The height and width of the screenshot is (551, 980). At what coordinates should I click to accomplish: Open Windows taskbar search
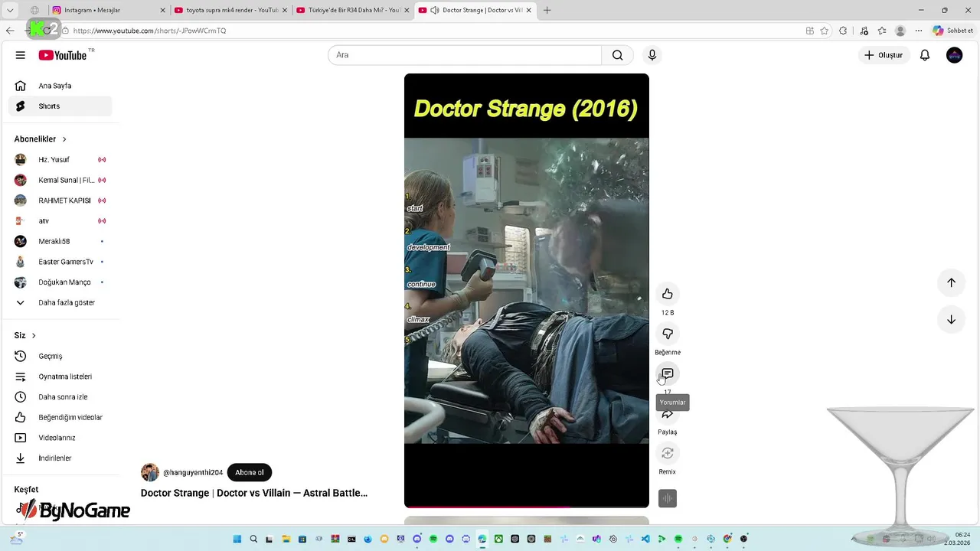[x=253, y=539]
